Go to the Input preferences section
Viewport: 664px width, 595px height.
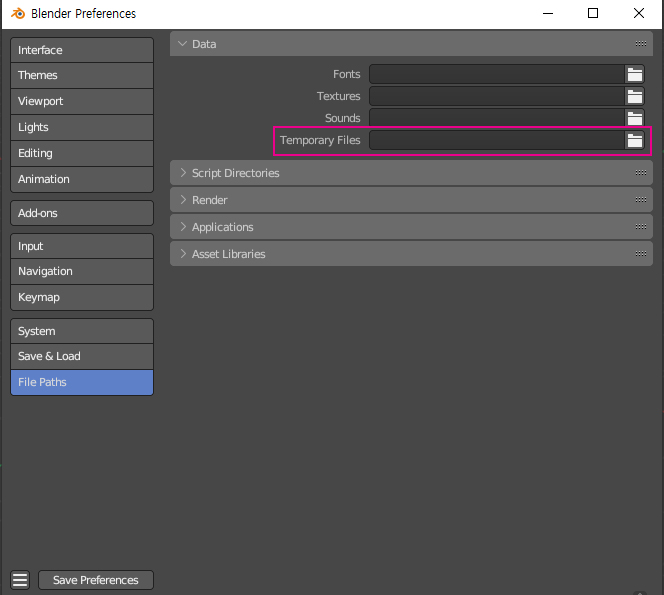(x=82, y=246)
